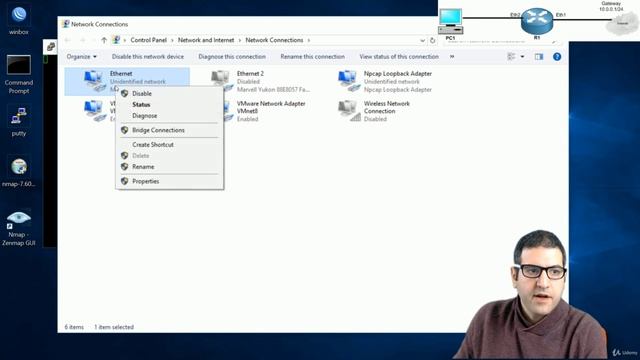640x360 pixels.
Task: Refresh the Network Connections view
Action: tap(433, 40)
